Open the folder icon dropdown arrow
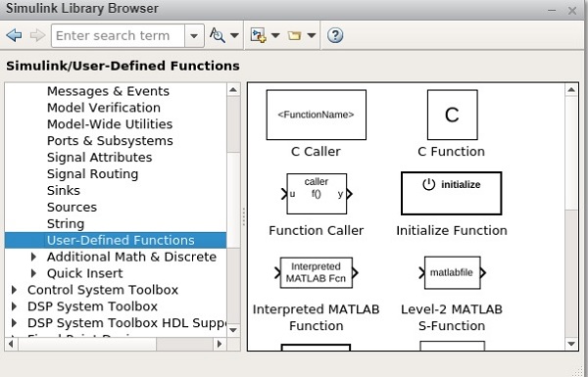The image size is (588, 377). 312,35
